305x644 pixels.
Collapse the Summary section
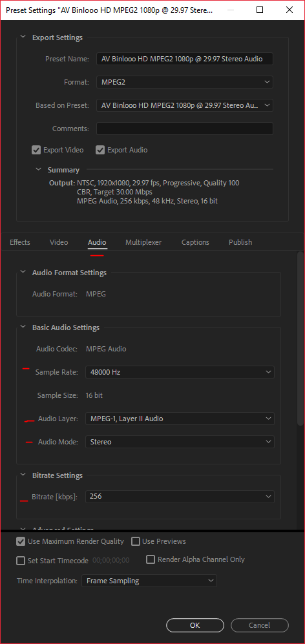coord(39,169)
